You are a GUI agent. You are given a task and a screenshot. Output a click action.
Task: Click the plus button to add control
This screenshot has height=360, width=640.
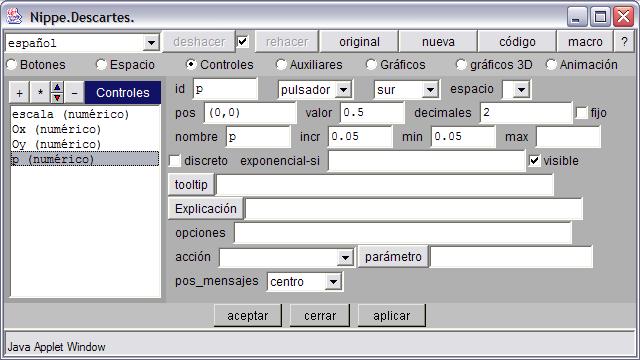coord(19,93)
